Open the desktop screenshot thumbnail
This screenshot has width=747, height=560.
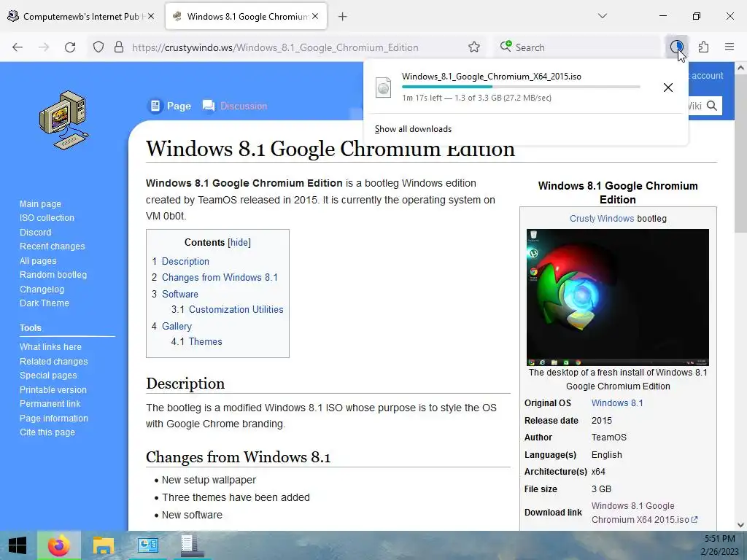pyautogui.click(x=617, y=297)
